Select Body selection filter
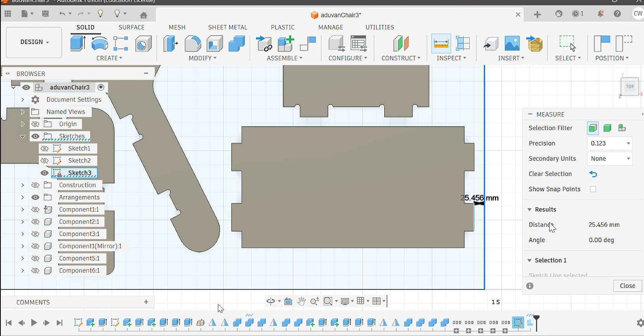 point(607,128)
